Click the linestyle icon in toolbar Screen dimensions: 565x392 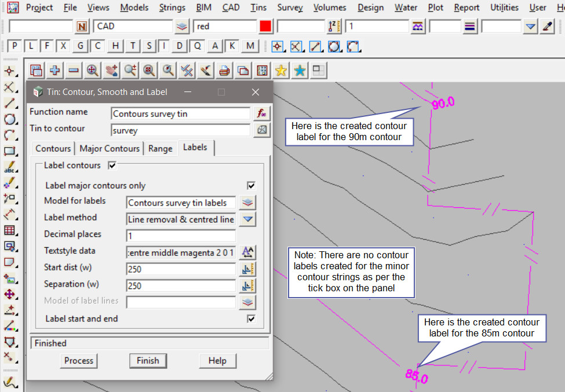coord(418,26)
